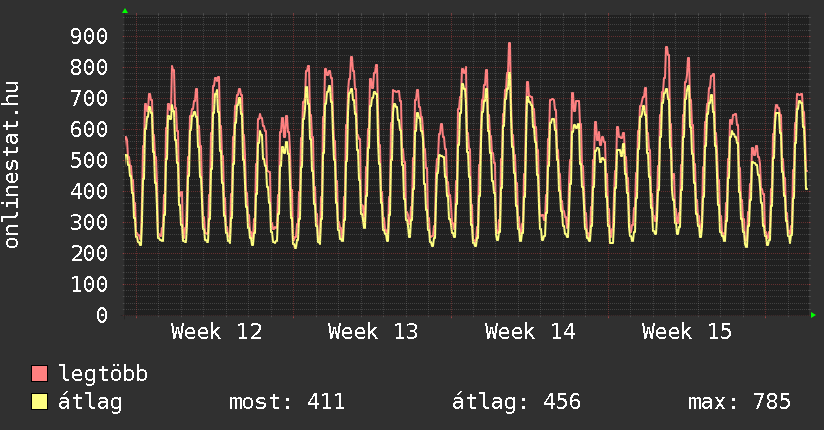
Task: Click the átlag: 456 statistic
Action: coord(516,402)
